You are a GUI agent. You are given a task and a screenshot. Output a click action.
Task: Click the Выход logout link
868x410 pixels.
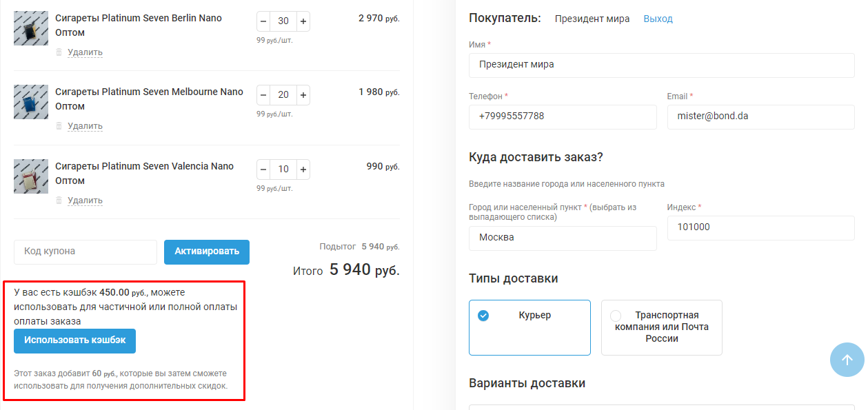[x=658, y=19]
